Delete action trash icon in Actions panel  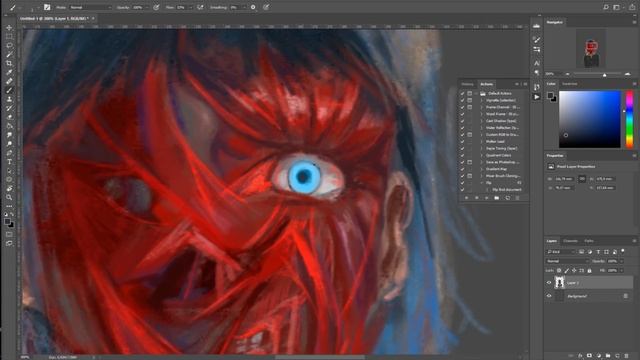[518, 198]
